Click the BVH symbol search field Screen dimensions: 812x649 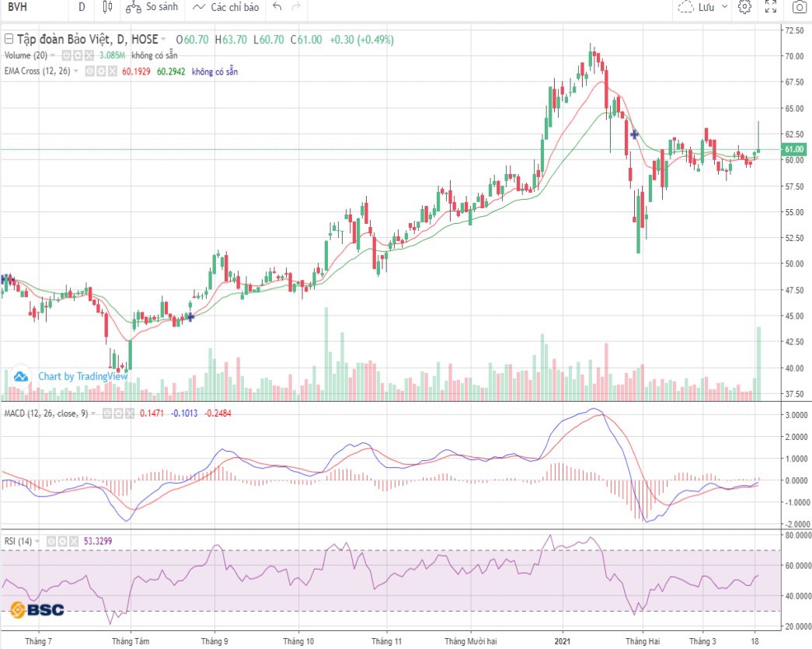pos(31,8)
